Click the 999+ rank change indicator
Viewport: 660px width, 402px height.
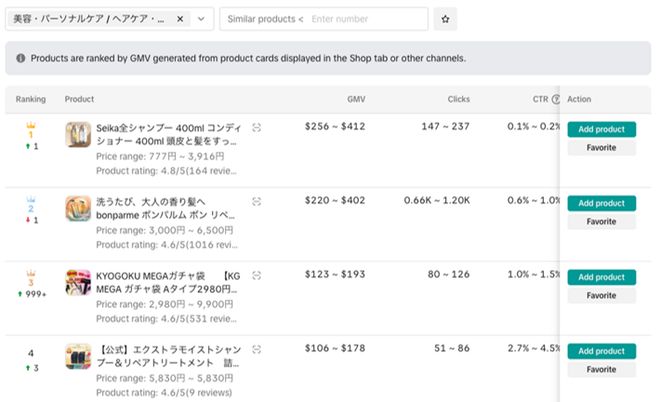pos(32,294)
